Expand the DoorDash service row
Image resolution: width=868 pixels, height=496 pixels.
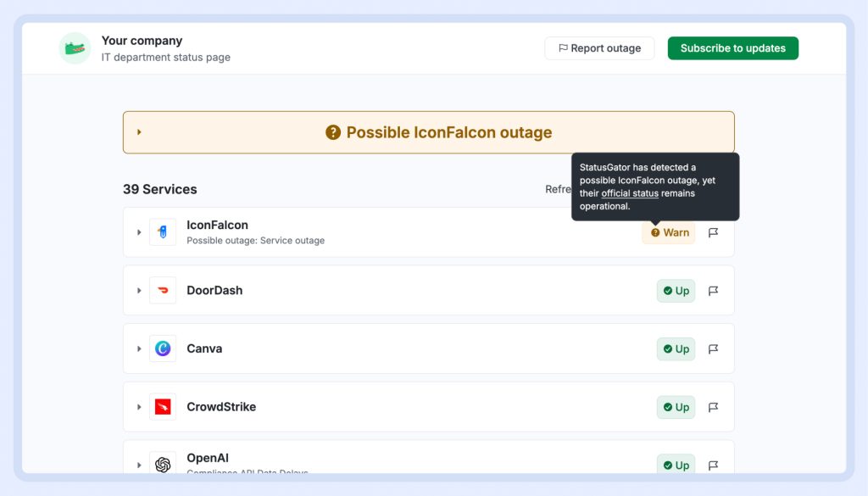tap(139, 291)
